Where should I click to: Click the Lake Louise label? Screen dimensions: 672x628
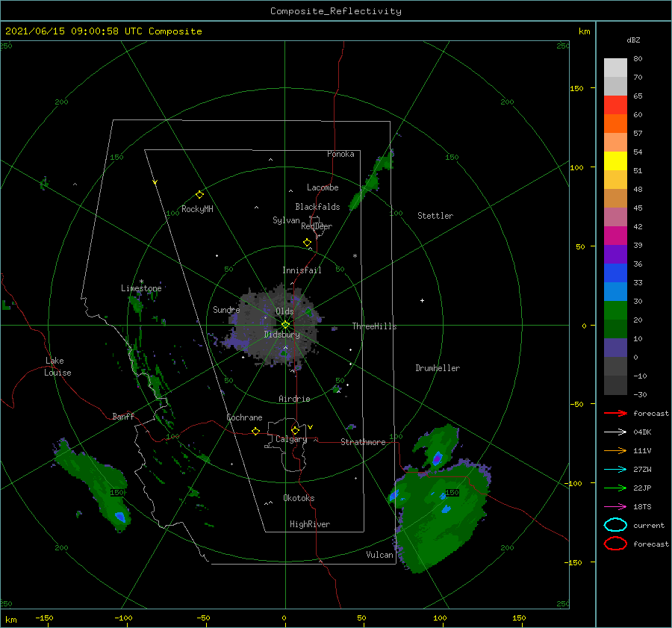pos(57,367)
